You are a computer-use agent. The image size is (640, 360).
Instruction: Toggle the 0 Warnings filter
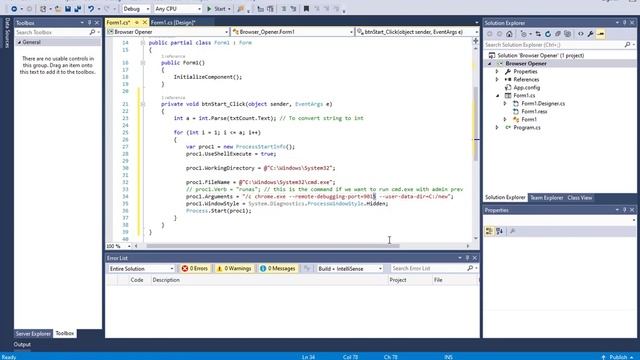[x=234, y=268]
